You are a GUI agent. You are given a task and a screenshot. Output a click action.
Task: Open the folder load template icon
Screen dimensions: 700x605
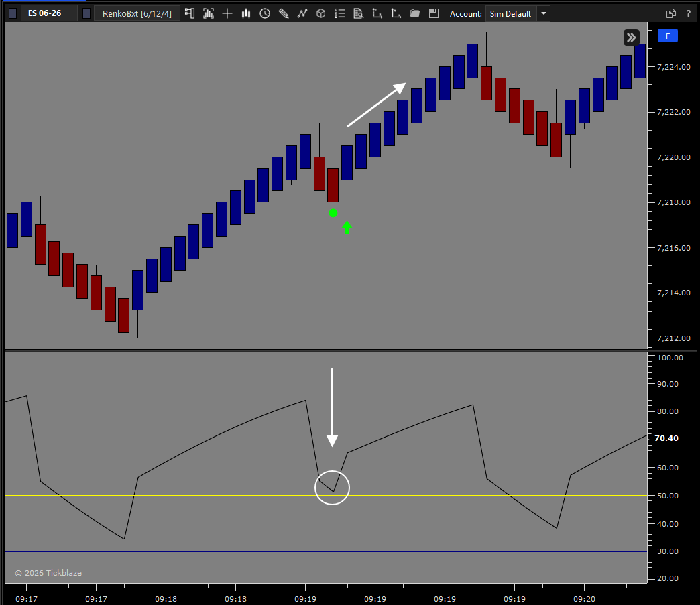(x=415, y=14)
